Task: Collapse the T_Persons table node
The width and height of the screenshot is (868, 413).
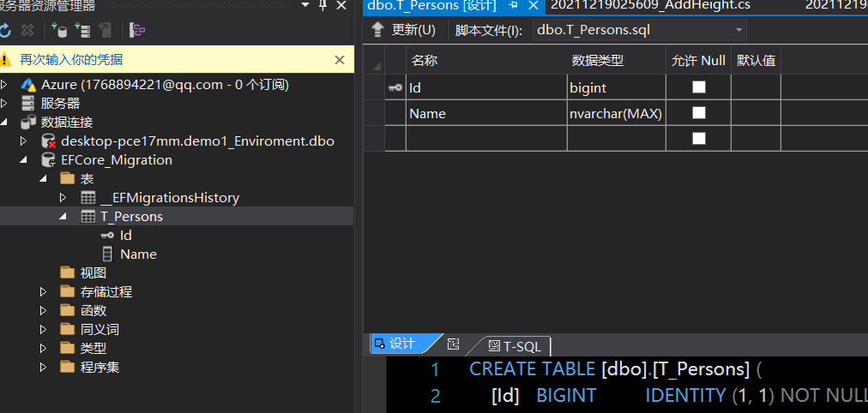Action: click(63, 216)
